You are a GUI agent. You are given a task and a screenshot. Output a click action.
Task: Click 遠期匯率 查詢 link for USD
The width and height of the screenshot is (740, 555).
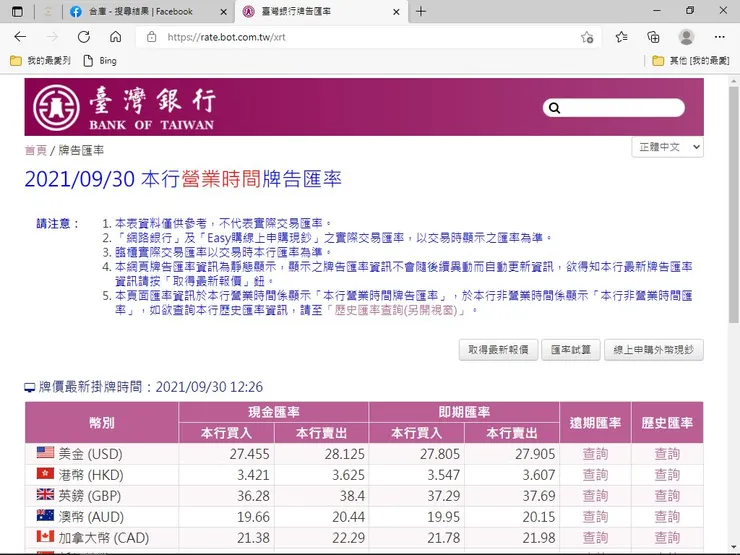click(x=595, y=454)
